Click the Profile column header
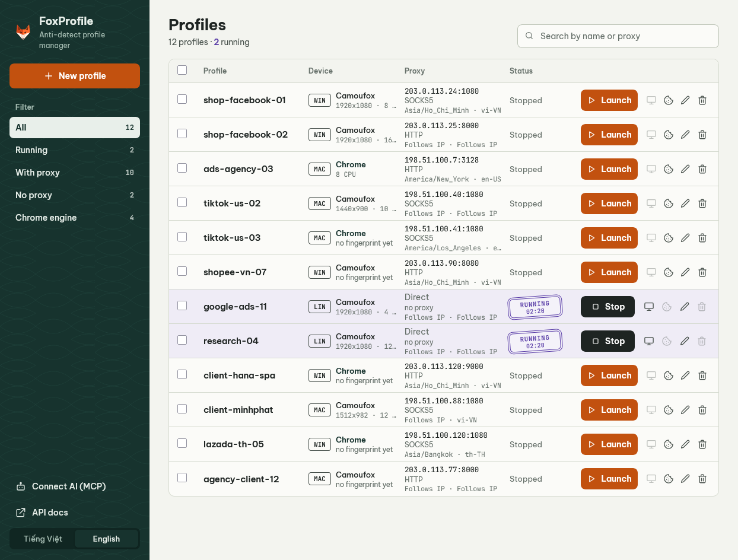738x560 pixels. tap(215, 71)
